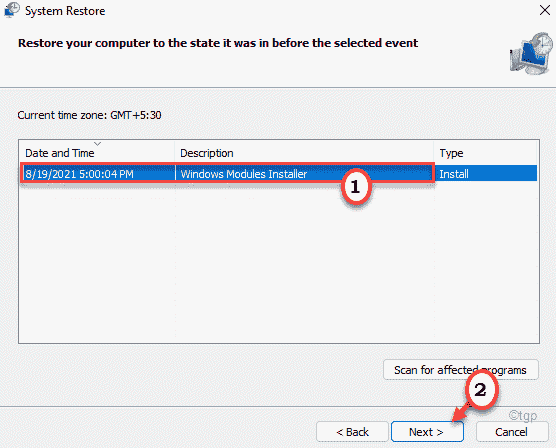Click the Windows Modules Installer description cell
This screenshot has height=448, width=556.
click(244, 174)
